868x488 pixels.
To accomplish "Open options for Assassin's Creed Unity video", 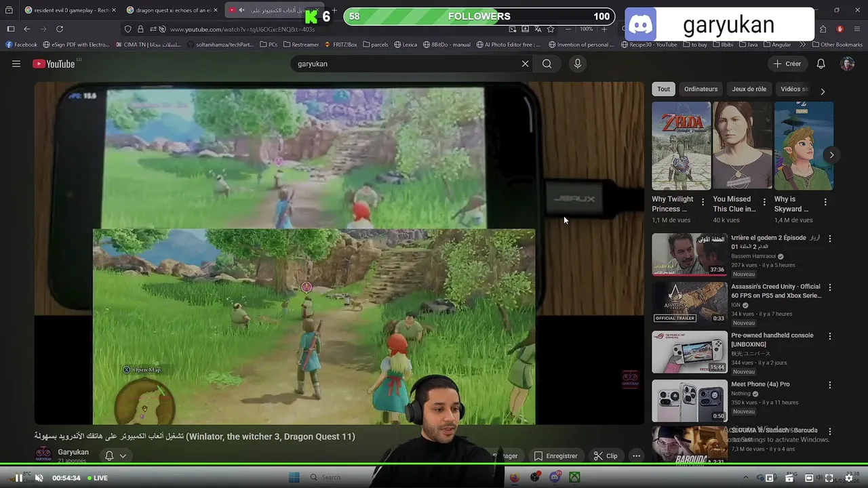I will (x=830, y=287).
